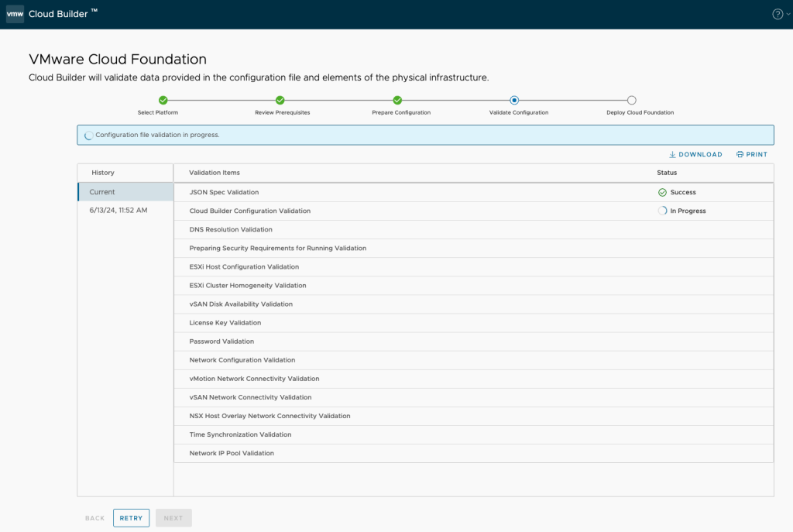
Task: Select Time Synchronization Validation row
Action: pos(473,435)
